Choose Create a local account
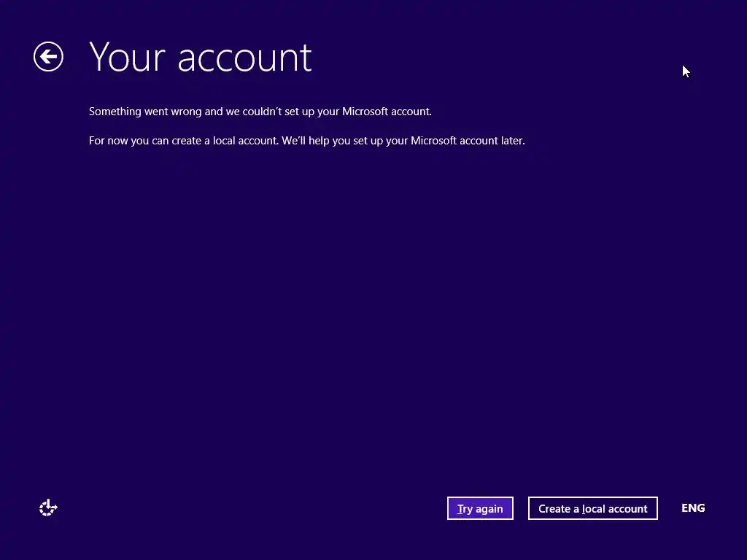The height and width of the screenshot is (560, 747). [592, 508]
